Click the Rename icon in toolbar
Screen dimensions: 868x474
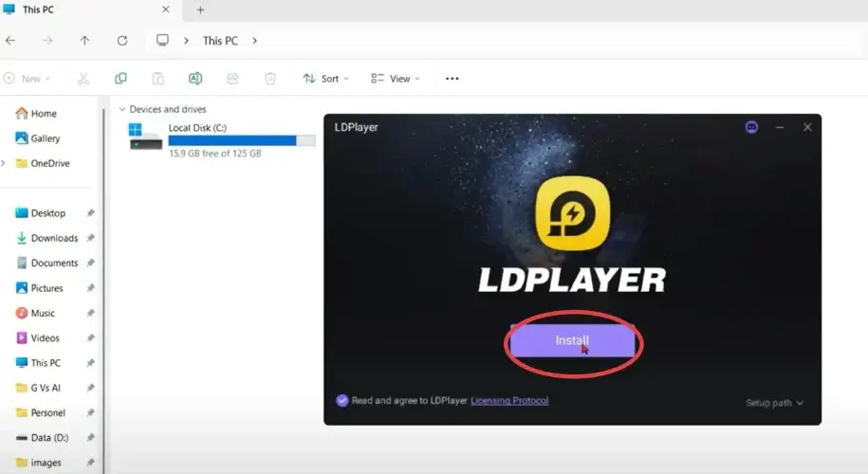[194, 79]
